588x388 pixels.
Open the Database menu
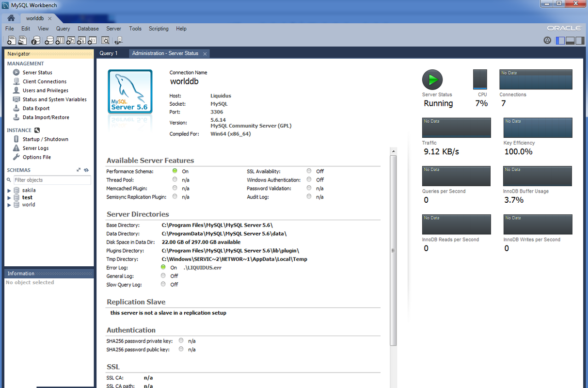pyautogui.click(x=88, y=29)
